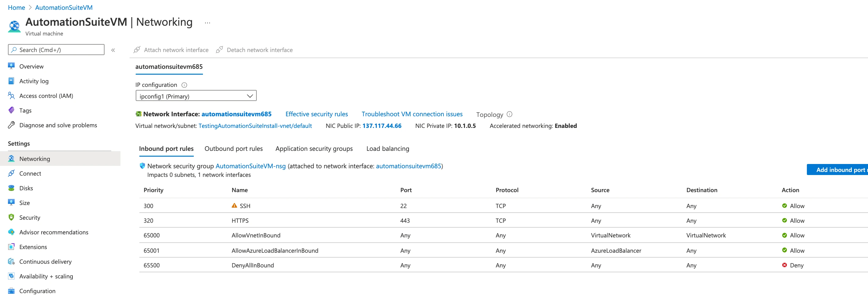The width and height of the screenshot is (868, 298).
Task: Click the Networking globe icon in sidebar
Action: [x=11, y=158]
